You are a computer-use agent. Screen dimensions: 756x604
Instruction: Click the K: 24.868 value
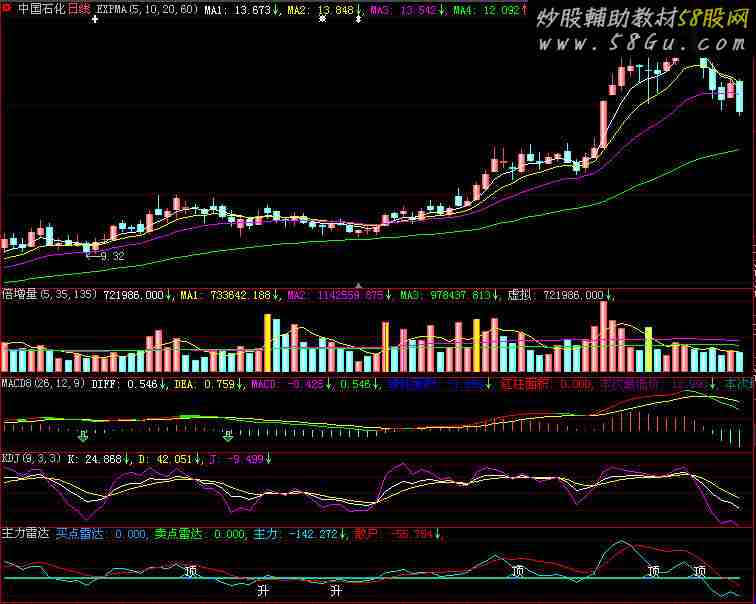(94, 459)
